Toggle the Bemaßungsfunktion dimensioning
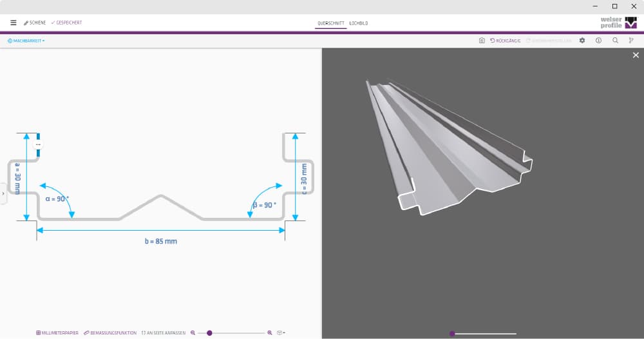644x339 pixels. (x=110, y=333)
